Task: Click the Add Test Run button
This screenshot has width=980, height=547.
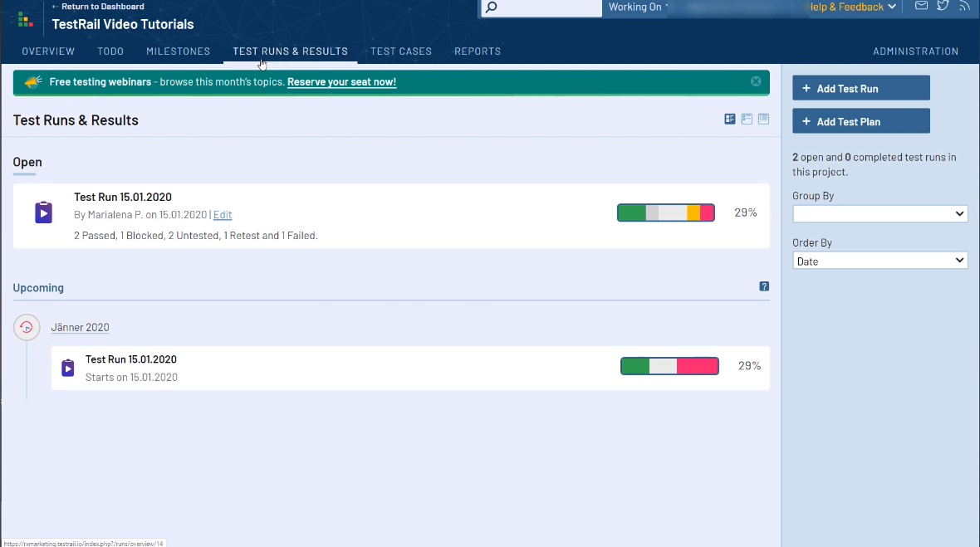Action: point(860,88)
